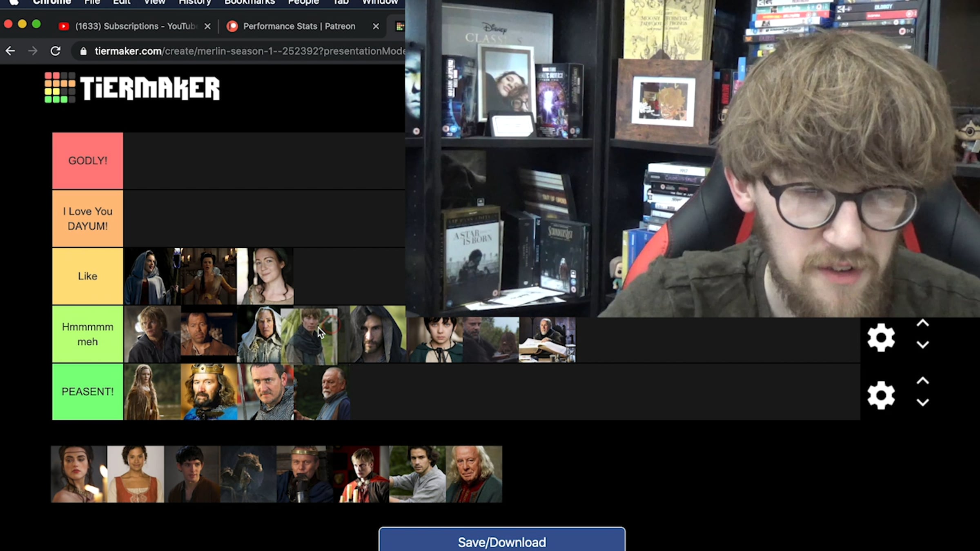The image size is (980, 551).
Task: Select the hooded bearded man thumbnail
Action: (378, 334)
